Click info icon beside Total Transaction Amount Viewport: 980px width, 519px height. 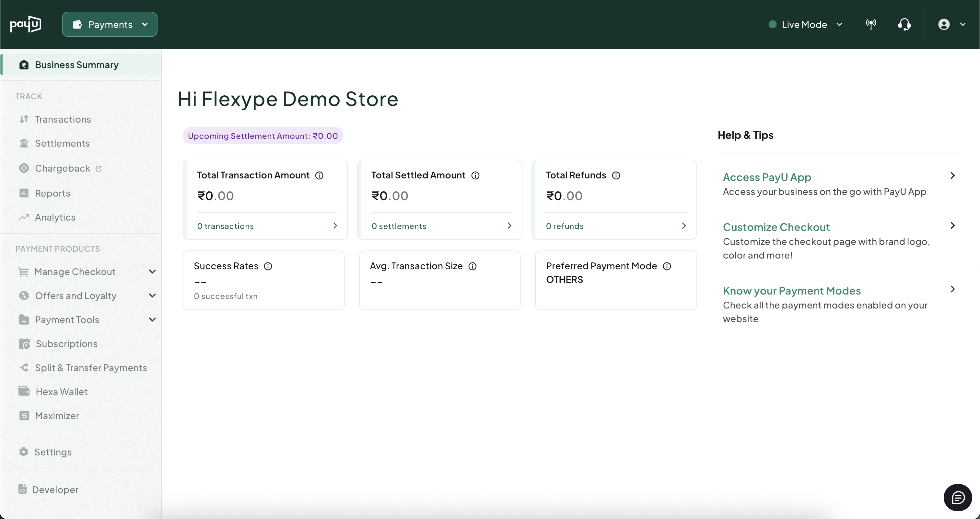click(319, 175)
